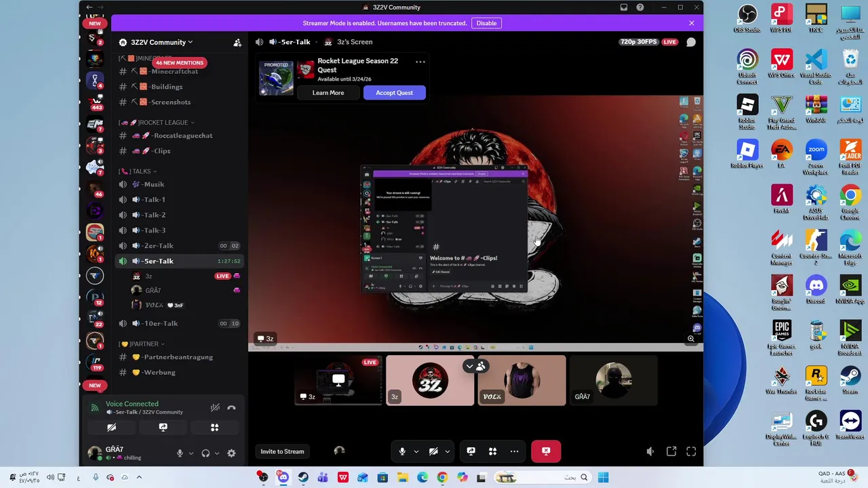Image resolution: width=868 pixels, height=488 pixels.
Task: Select the 3z live stream thumbnail tile
Action: (338, 381)
